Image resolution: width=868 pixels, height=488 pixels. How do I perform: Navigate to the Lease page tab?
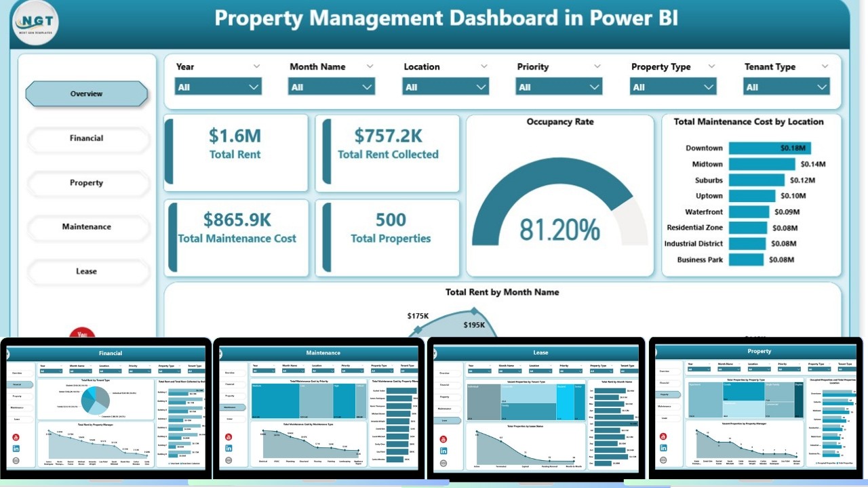coord(87,272)
